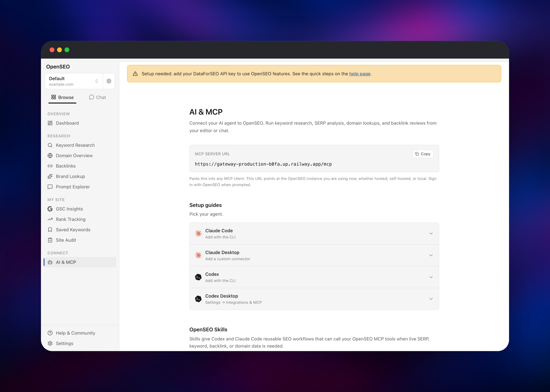The width and height of the screenshot is (550, 392).
Task: Click the red close window button
Action: [52, 50]
